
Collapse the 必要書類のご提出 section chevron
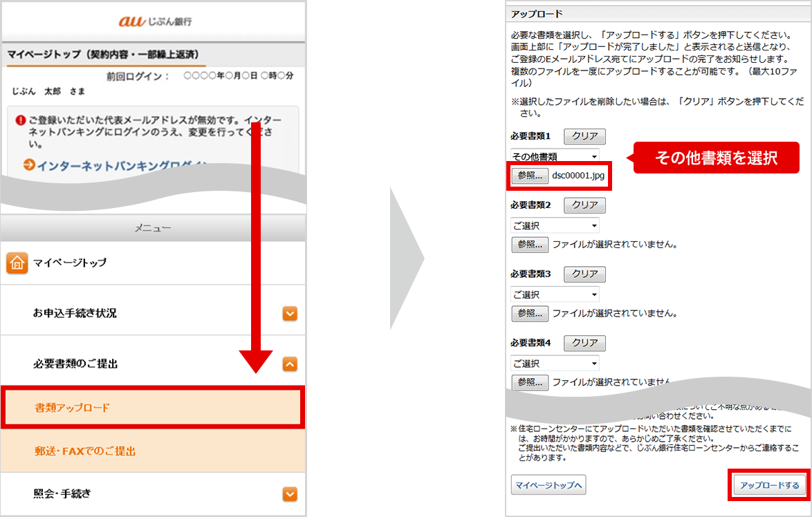(x=290, y=364)
